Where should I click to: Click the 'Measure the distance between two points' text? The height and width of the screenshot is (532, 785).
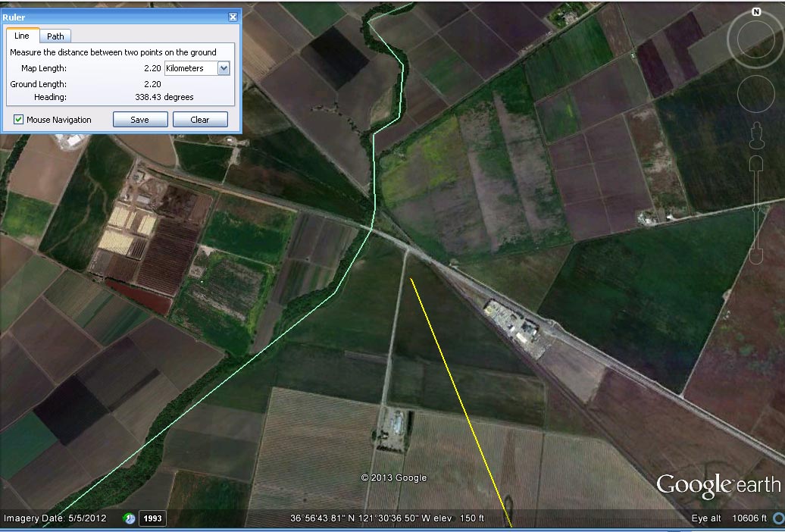pos(113,52)
